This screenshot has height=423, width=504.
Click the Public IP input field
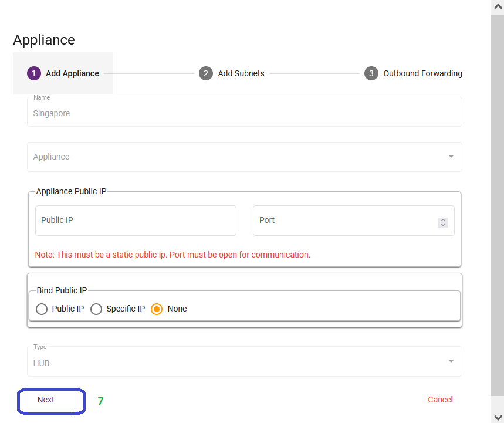(136, 221)
